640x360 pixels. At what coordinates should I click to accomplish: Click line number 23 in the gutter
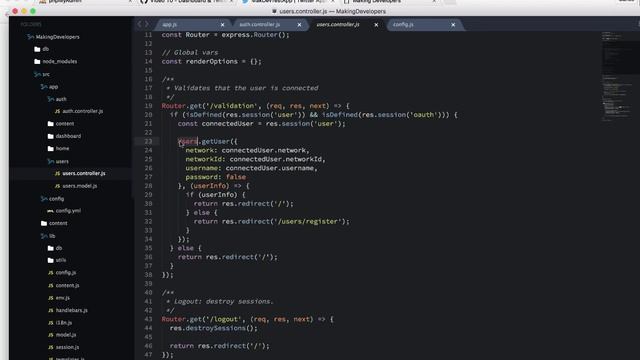[148, 142]
